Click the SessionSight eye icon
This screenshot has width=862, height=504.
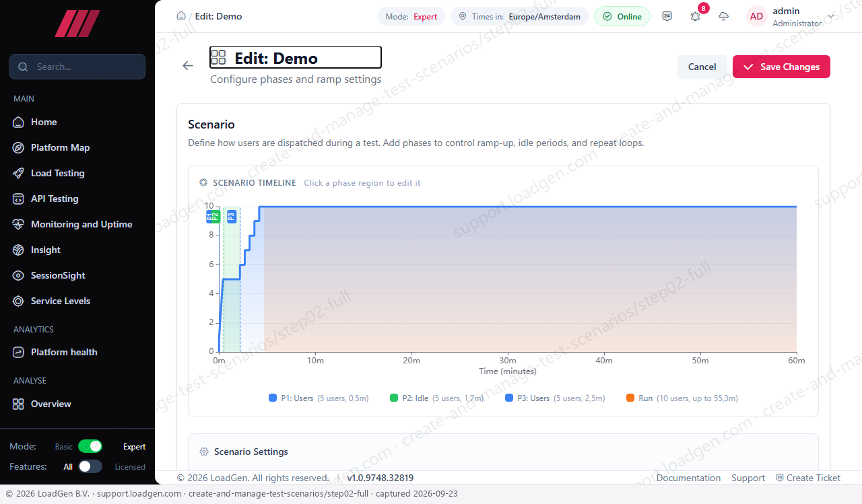(19, 275)
